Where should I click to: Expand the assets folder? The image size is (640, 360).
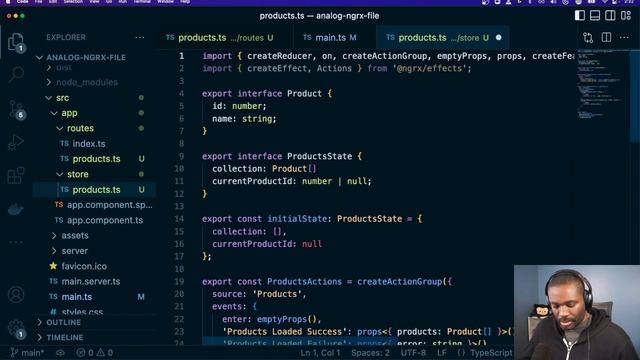pos(75,236)
